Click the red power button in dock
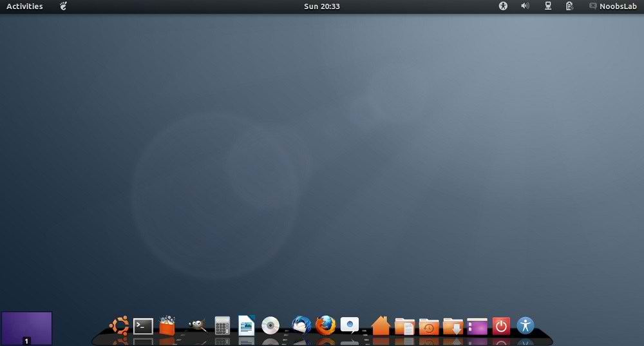The height and width of the screenshot is (346, 644). pos(501,326)
